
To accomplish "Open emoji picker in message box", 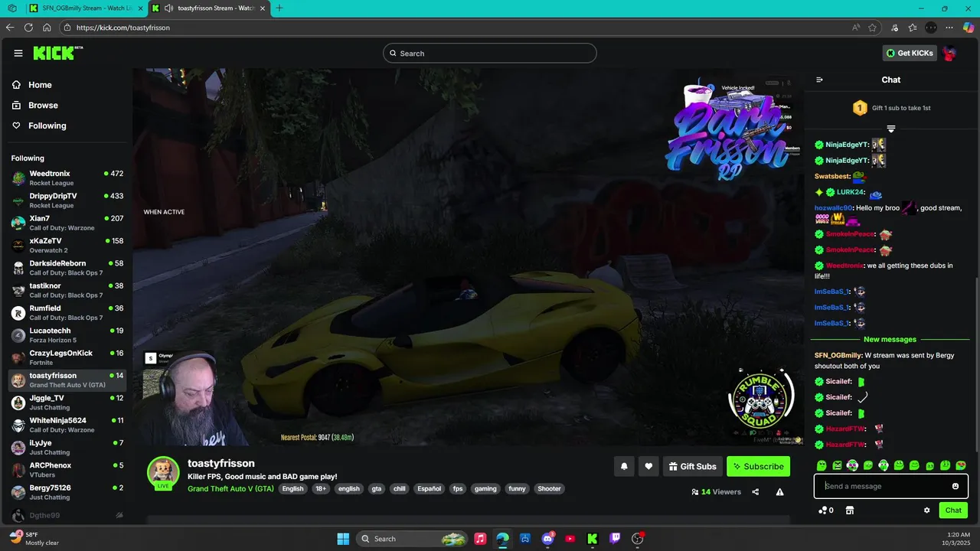I will point(955,486).
